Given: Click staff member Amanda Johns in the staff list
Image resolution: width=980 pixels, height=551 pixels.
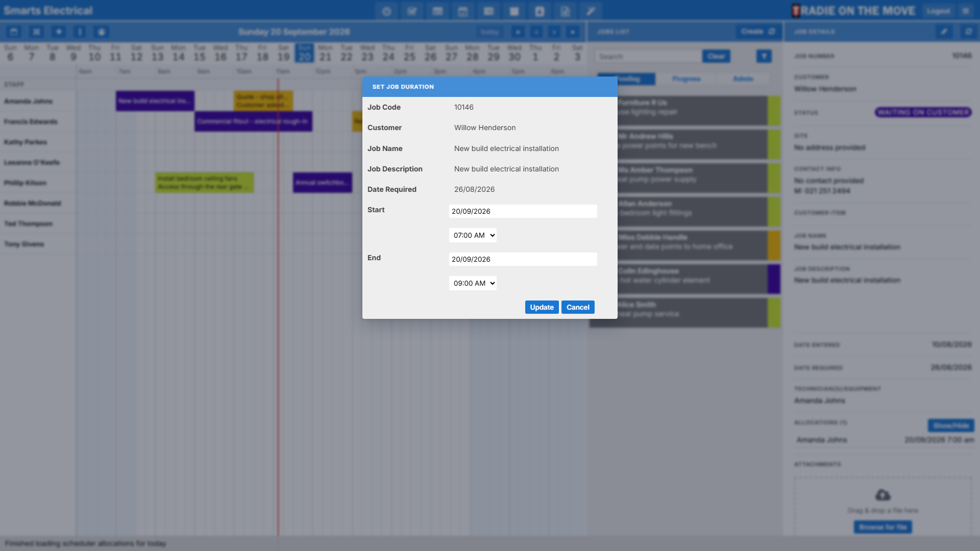Looking at the screenshot, I should (29, 102).
